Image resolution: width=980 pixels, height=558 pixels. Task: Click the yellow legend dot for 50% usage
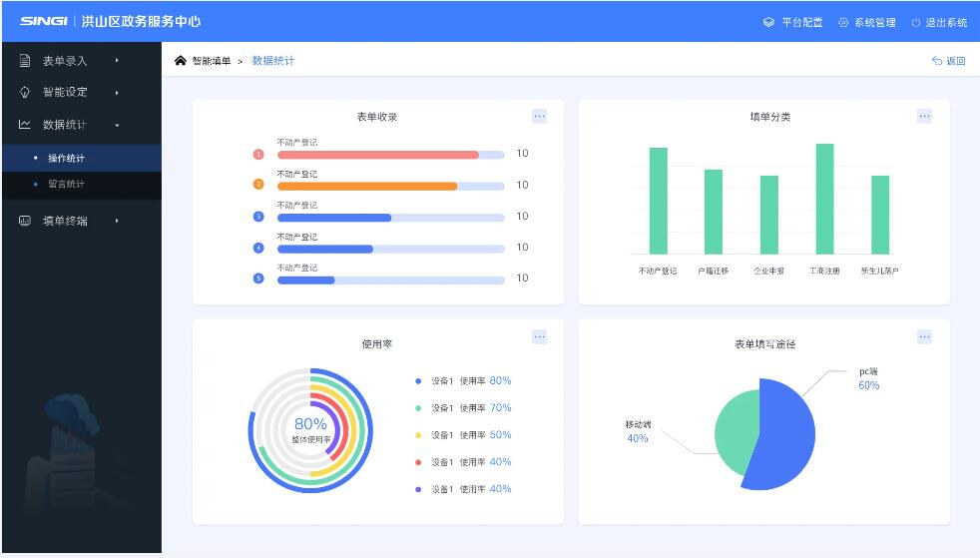418,435
